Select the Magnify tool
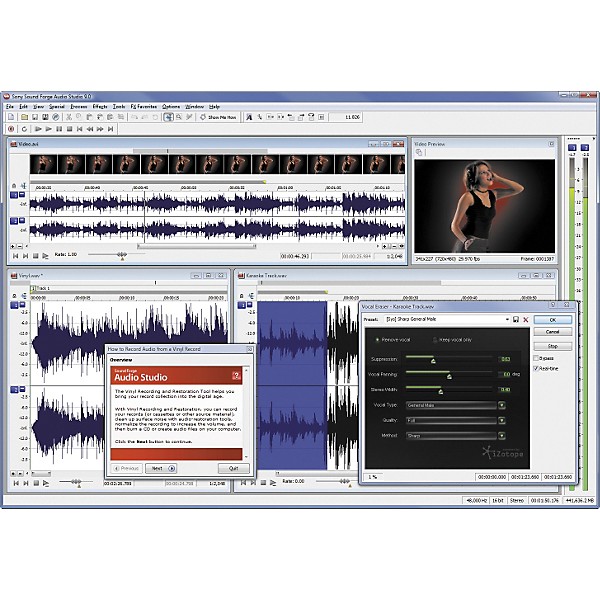The image size is (600, 600). pyautogui.click(x=179, y=117)
